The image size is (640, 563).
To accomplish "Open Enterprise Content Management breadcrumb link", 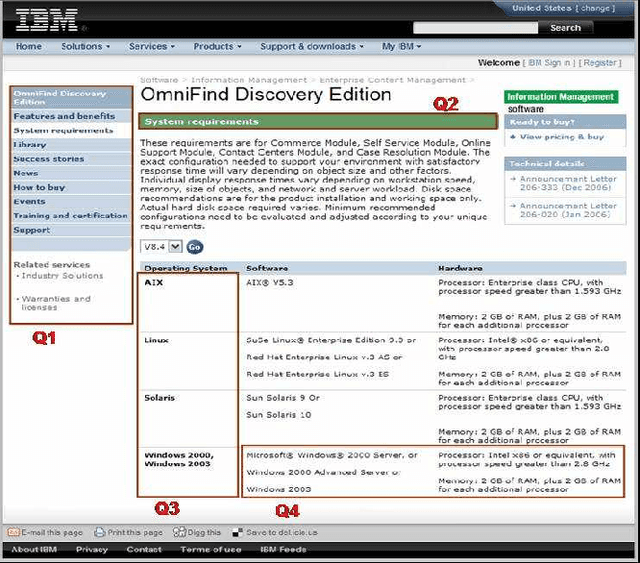I will [x=392, y=80].
